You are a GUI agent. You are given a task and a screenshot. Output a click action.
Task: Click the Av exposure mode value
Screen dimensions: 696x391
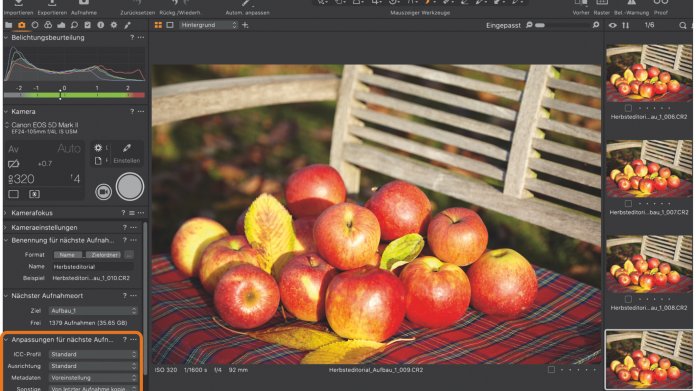[x=13, y=150]
